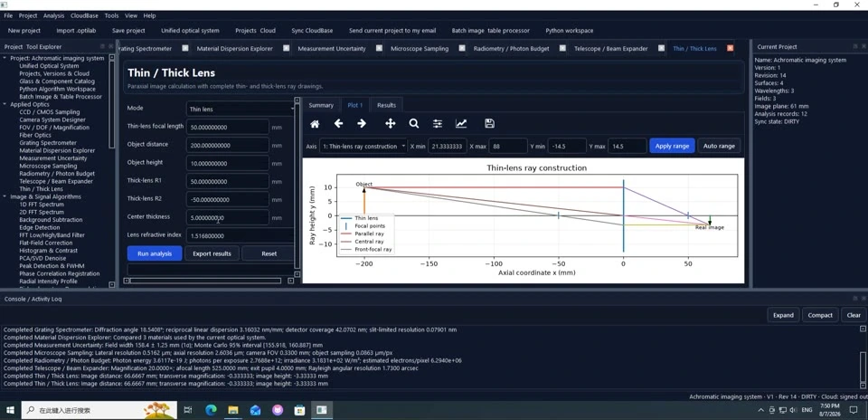Focus the Thin-lens focal length field
Screen dimensions: 868x420
click(228, 127)
